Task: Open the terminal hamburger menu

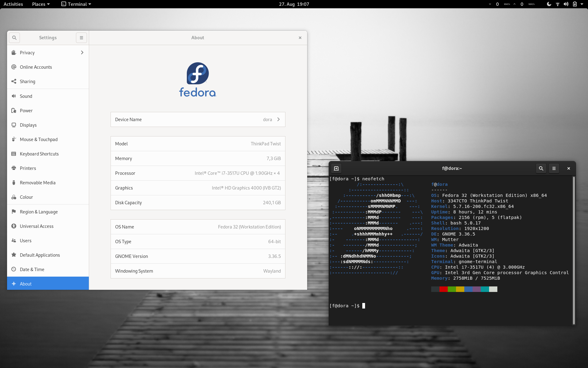Action: 554,168
